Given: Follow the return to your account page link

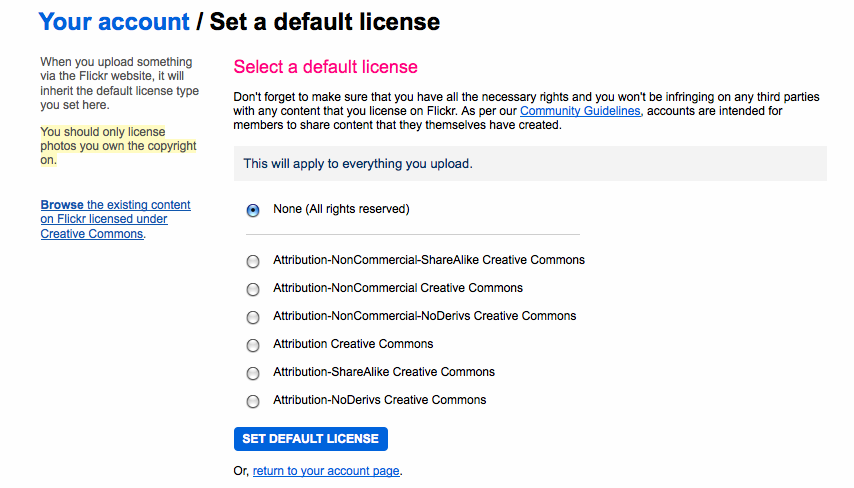Looking at the screenshot, I should point(326,471).
